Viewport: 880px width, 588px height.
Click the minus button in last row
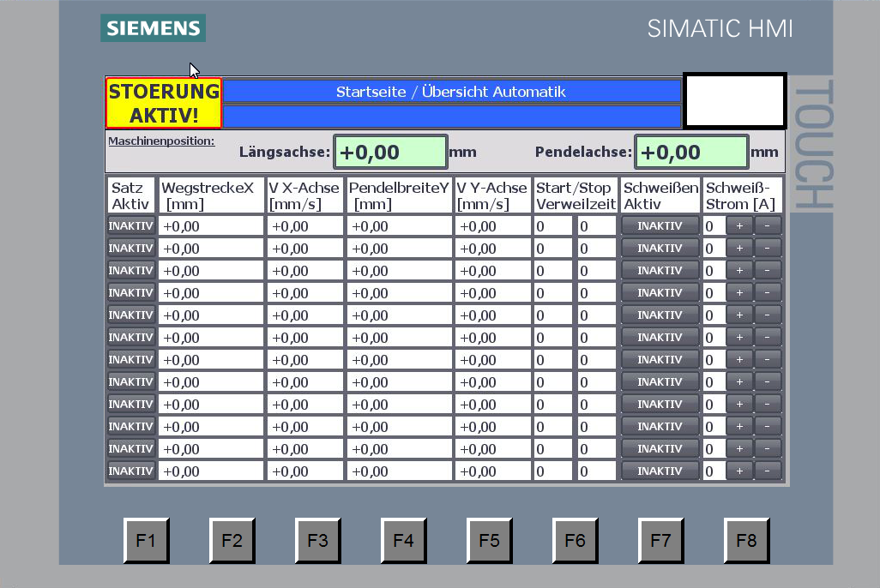[767, 471]
